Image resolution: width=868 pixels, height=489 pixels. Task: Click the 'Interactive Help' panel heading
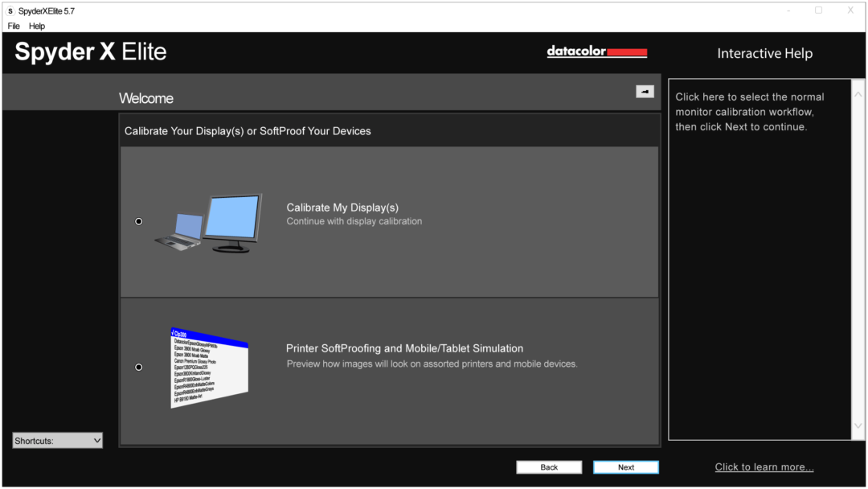tap(765, 54)
